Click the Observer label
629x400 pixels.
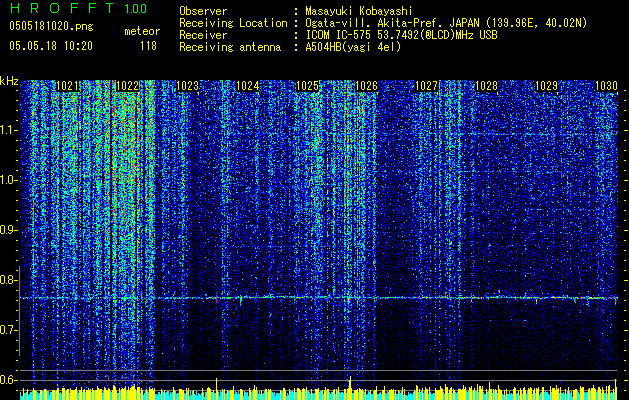pos(203,12)
